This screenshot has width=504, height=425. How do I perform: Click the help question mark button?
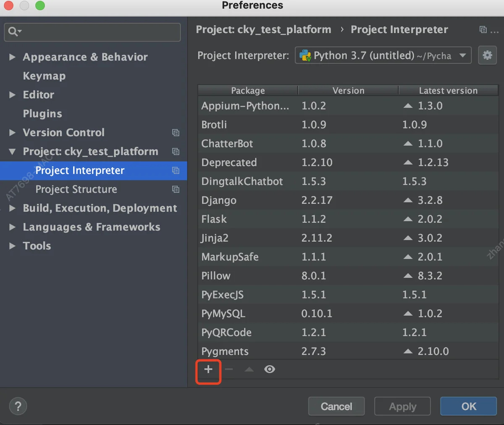pyautogui.click(x=18, y=407)
